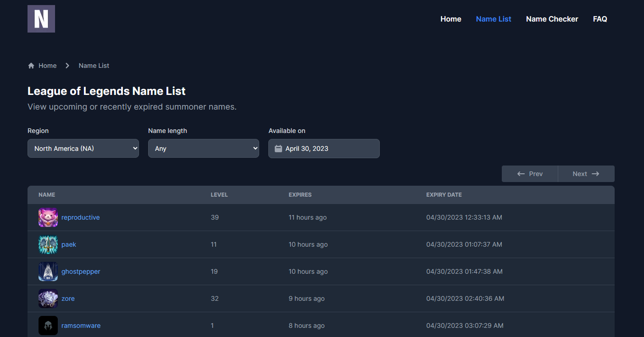Go to Home in top navigation
Image resolution: width=644 pixels, height=337 pixels.
[x=451, y=19]
